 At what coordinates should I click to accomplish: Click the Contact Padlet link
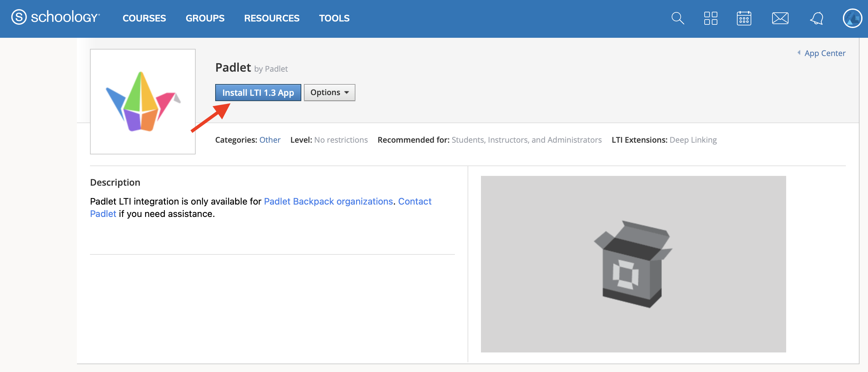tap(261, 207)
